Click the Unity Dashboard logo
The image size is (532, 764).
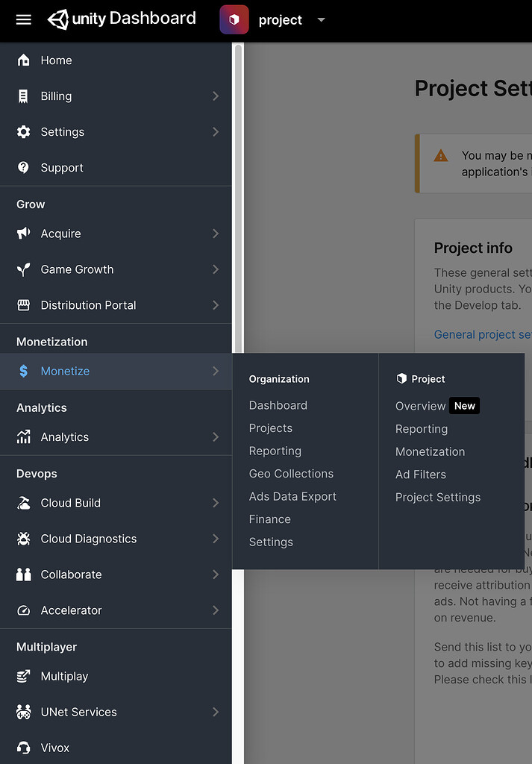(x=121, y=19)
